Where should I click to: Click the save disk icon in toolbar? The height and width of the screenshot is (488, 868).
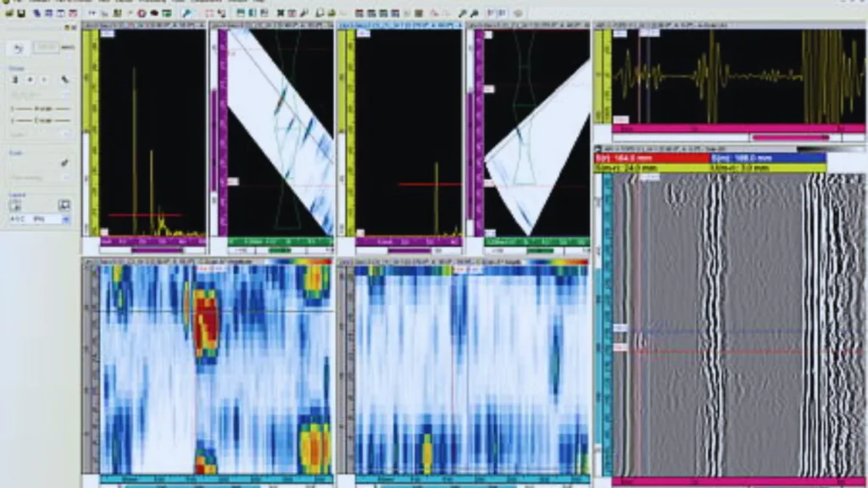point(21,13)
